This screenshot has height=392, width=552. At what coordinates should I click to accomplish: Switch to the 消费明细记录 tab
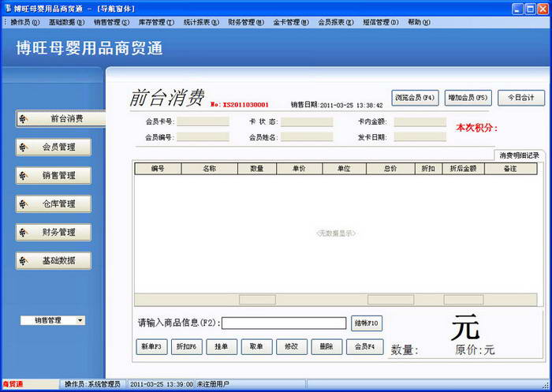(x=519, y=155)
